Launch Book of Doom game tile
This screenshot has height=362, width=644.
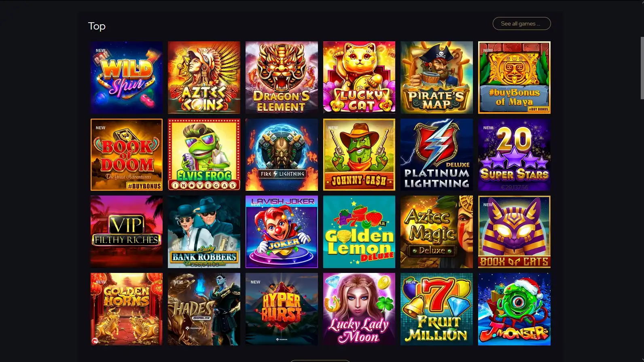point(127,155)
